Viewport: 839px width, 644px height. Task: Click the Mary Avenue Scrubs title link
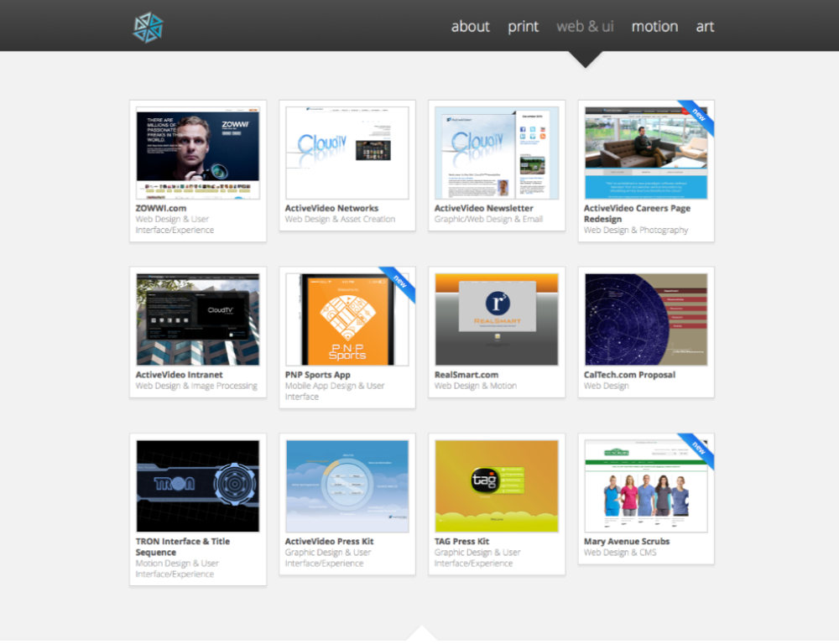[627, 542]
